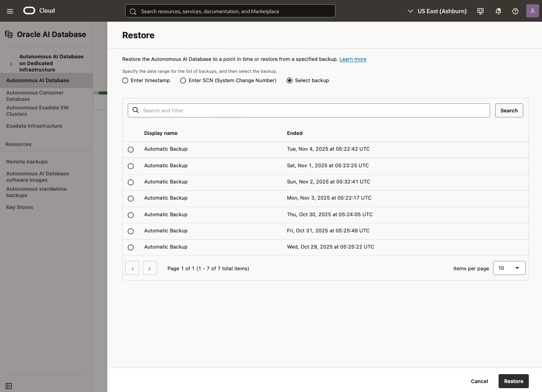
Task: Go to the next page of backups
Action: point(150,268)
